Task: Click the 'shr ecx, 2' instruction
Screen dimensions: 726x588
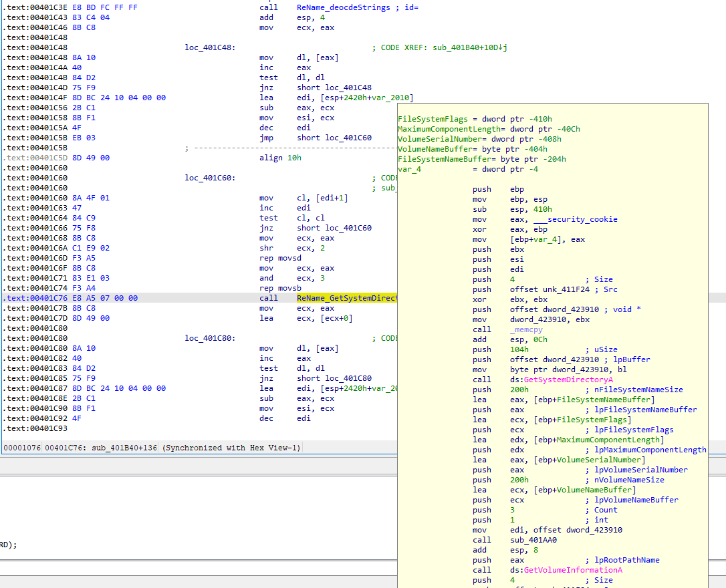Action: pyautogui.click(x=292, y=248)
